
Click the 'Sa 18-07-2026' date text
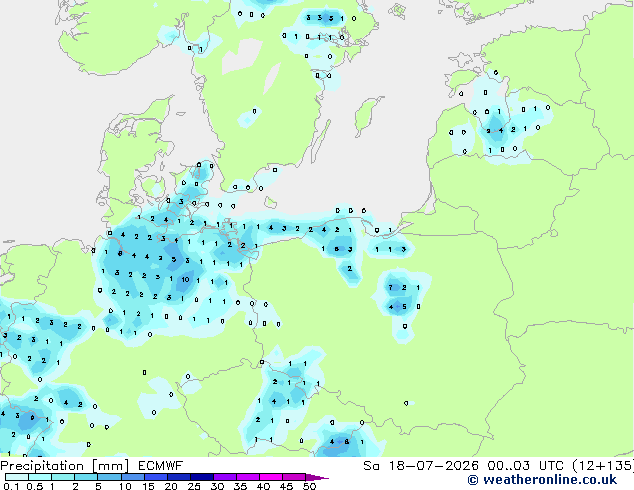coord(421,466)
